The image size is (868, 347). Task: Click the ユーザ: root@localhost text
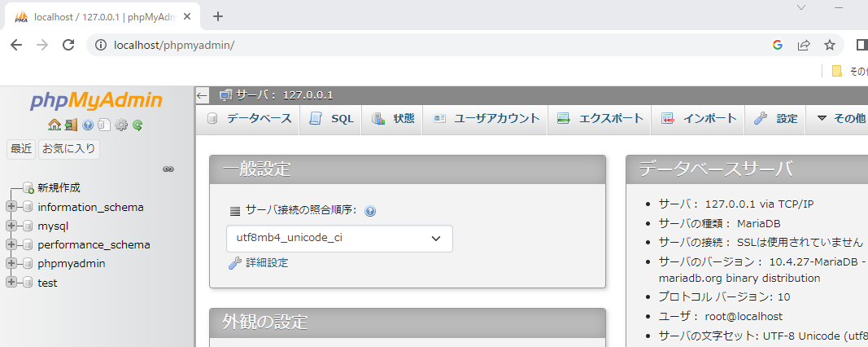click(721, 317)
